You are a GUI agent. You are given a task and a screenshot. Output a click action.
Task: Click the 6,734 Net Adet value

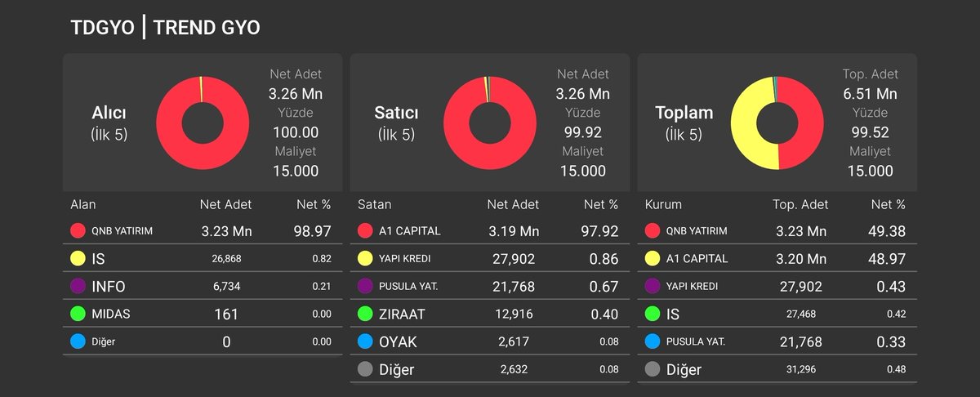pos(226,287)
